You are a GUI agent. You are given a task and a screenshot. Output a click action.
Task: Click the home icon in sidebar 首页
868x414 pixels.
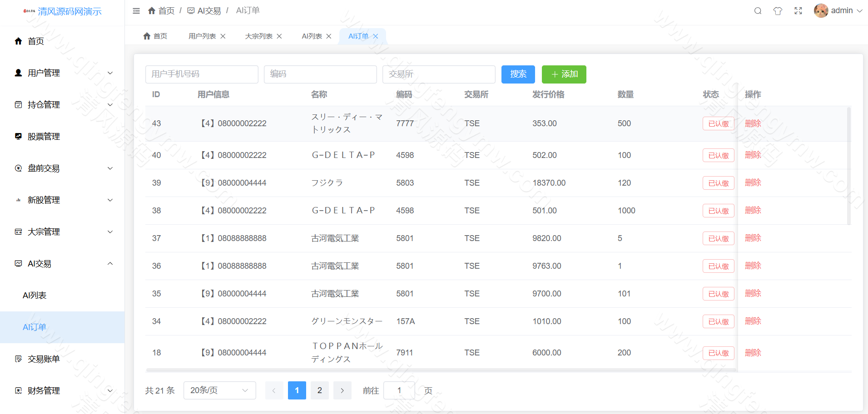pos(18,41)
